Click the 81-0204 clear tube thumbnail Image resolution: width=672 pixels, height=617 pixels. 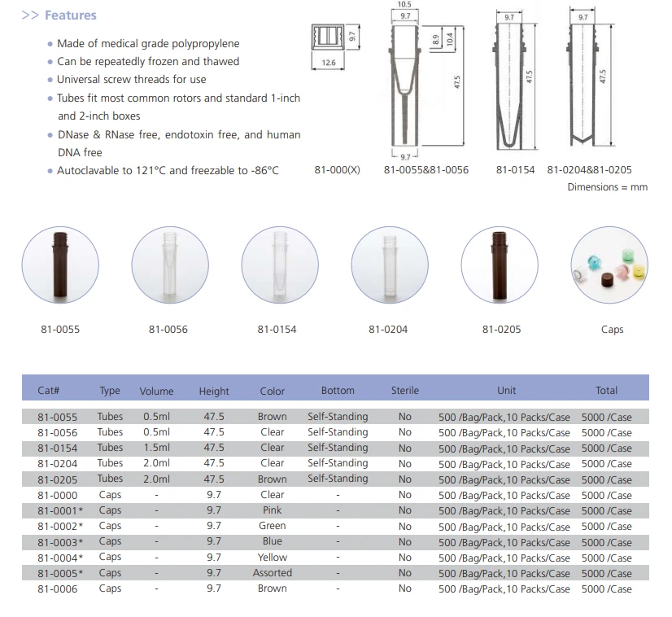point(390,265)
